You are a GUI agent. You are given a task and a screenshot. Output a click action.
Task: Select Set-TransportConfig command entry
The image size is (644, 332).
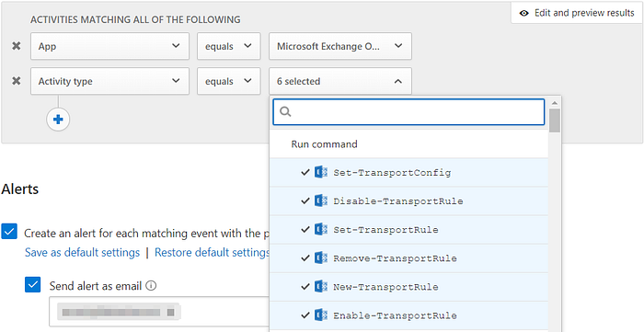(x=408, y=172)
